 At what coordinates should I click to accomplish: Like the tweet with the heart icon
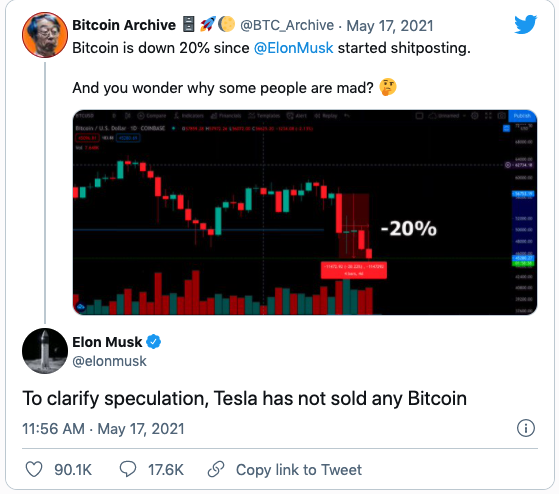(34, 469)
